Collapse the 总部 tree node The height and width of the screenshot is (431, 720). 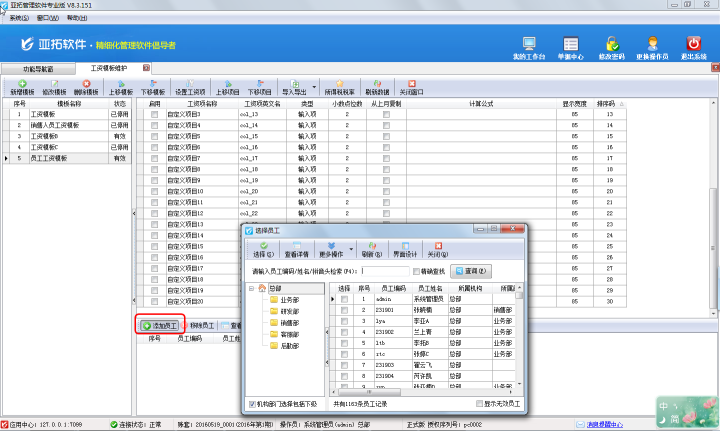point(252,289)
